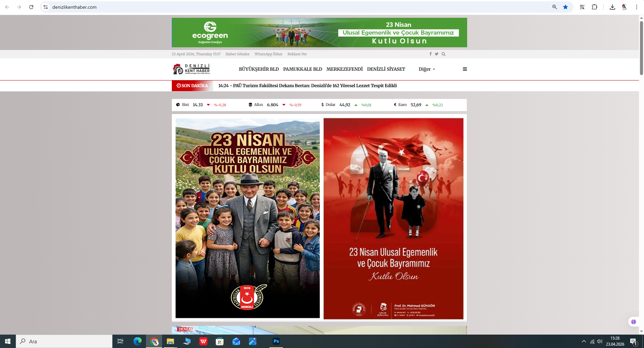The height and width of the screenshot is (348, 644).
Task: Bookmark page with the star icon
Action: tap(565, 7)
